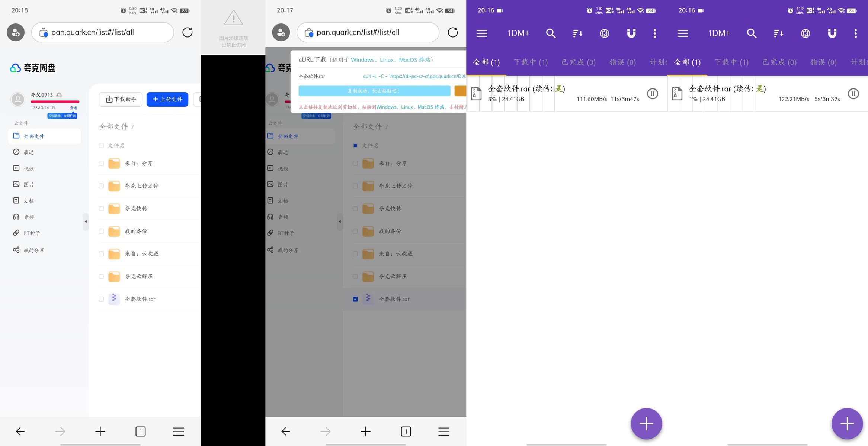
Task: Tap the search icon in the 1DM+ screen showing 1%
Action: (x=752, y=33)
